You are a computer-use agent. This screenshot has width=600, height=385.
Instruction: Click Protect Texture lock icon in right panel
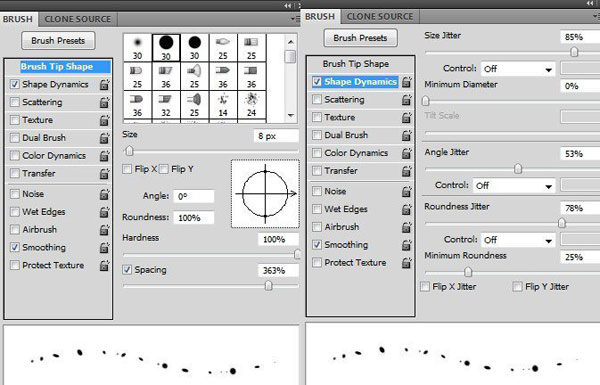(407, 263)
